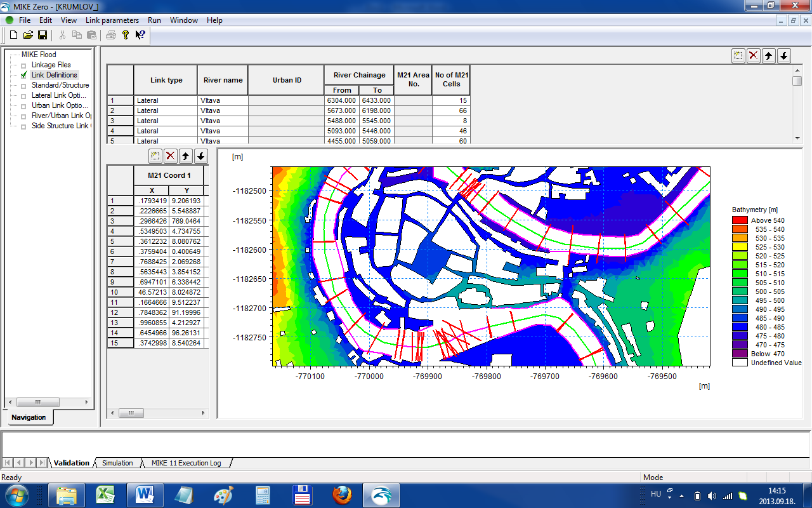Open the Link parameters menu
Viewport: 812px width, 508px height.
coord(112,20)
